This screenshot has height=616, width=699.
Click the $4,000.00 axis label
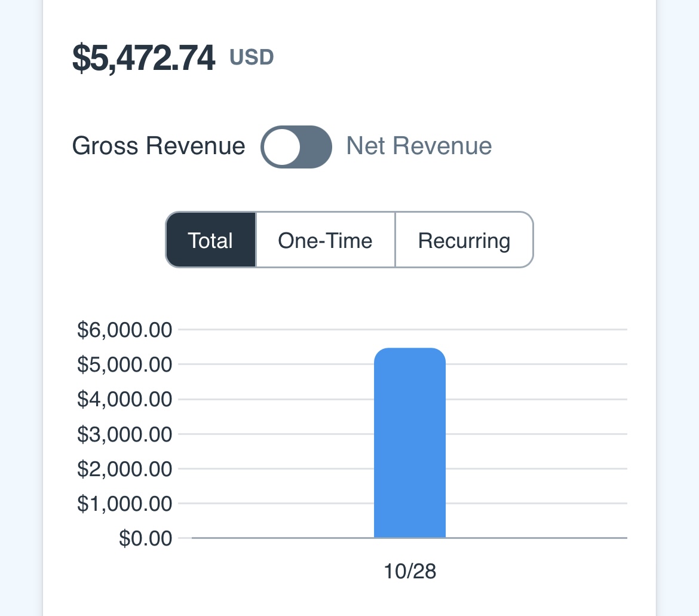(124, 399)
